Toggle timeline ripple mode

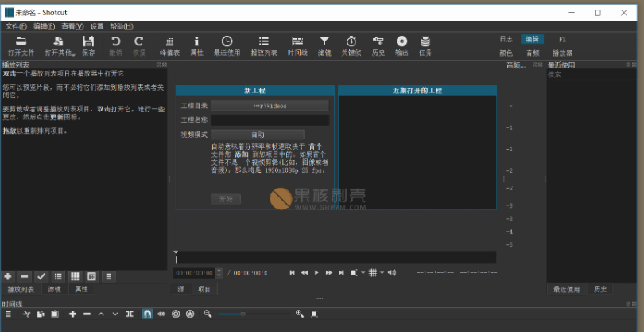176,314
